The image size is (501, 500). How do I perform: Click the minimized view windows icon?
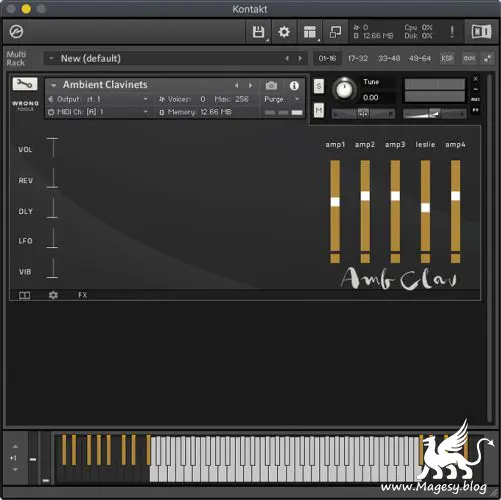335,32
